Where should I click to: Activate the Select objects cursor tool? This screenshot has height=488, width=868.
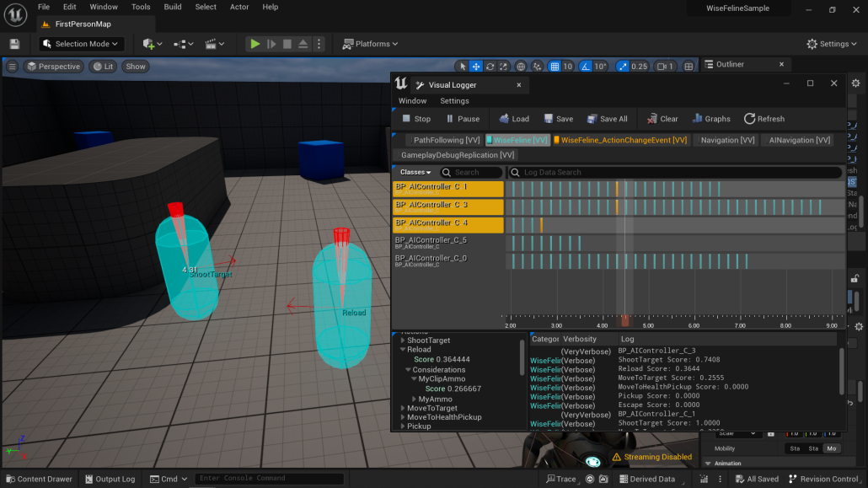[x=463, y=67]
